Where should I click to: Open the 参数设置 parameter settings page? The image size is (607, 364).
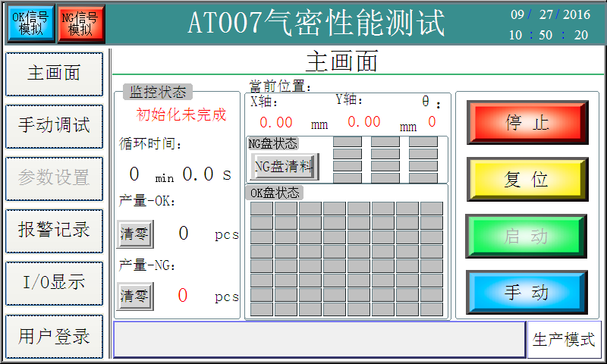click(x=54, y=178)
